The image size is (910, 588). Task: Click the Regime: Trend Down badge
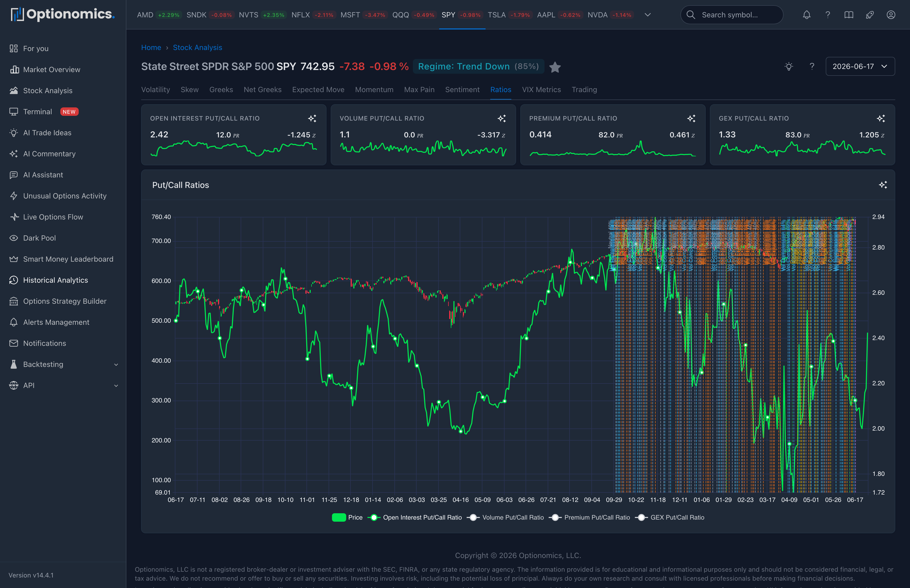coord(478,66)
